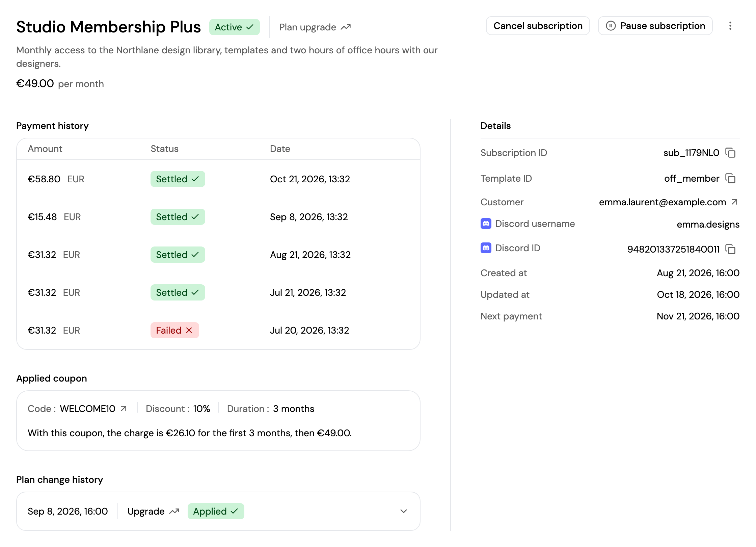
Task: Click the customer email emma.laurent@example.com
Action: 663,202
